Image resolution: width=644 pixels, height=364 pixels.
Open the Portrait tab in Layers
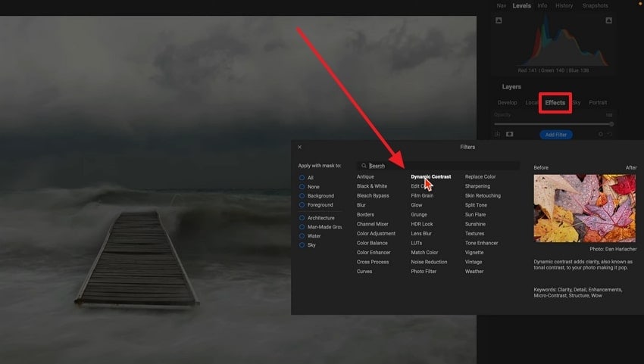tap(598, 103)
